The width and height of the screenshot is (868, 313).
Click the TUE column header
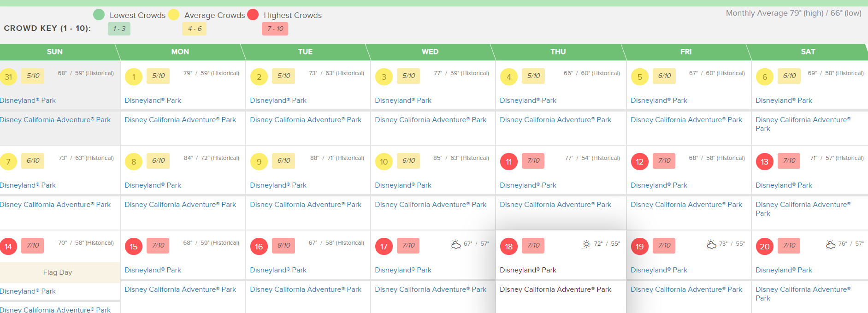coord(305,52)
